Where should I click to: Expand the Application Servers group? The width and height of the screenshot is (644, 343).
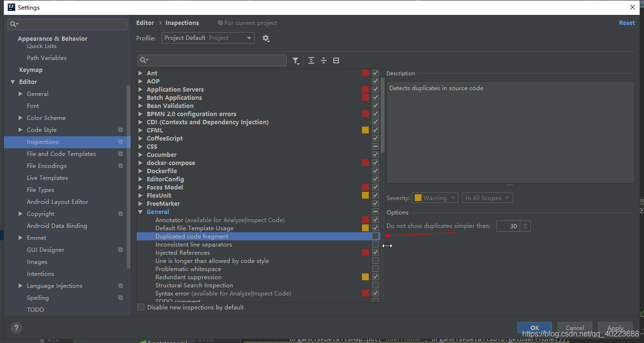(141, 89)
